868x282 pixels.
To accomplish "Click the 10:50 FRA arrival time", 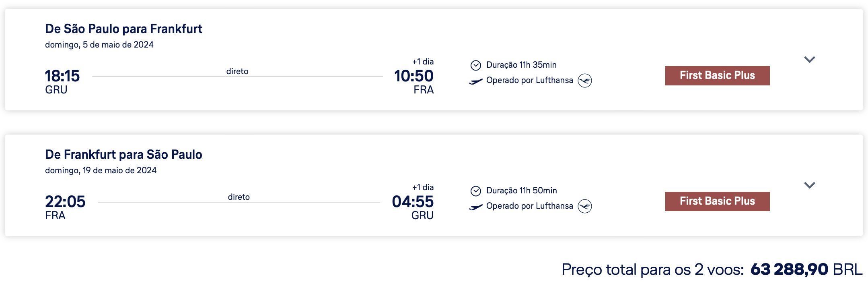I will click(413, 76).
